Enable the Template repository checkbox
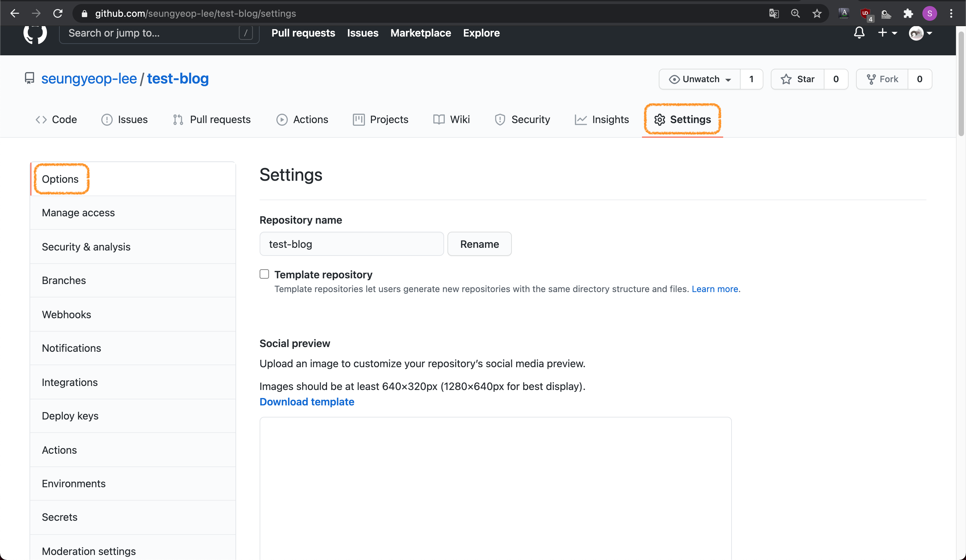 [264, 274]
